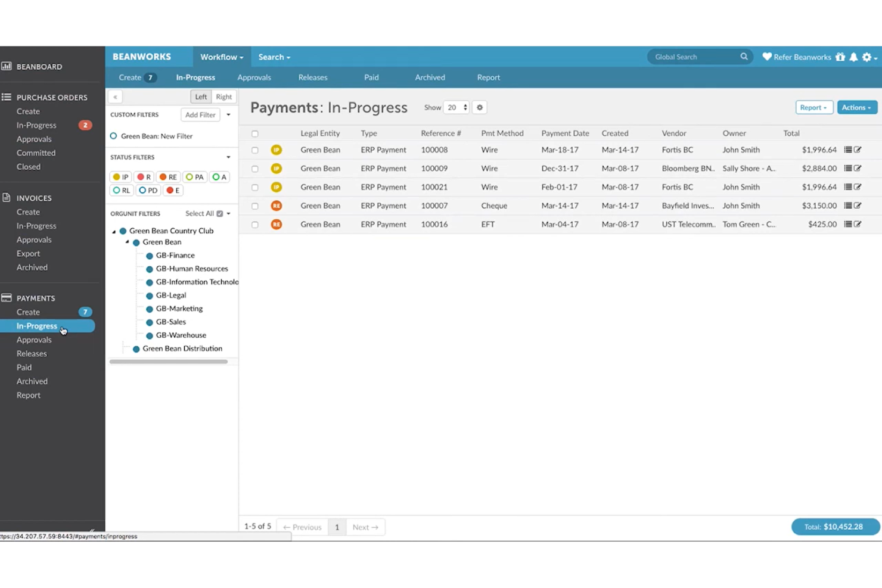Edit payment 100008 via pencil icon
Image resolution: width=882 pixels, height=588 pixels.
click(858, 150)
